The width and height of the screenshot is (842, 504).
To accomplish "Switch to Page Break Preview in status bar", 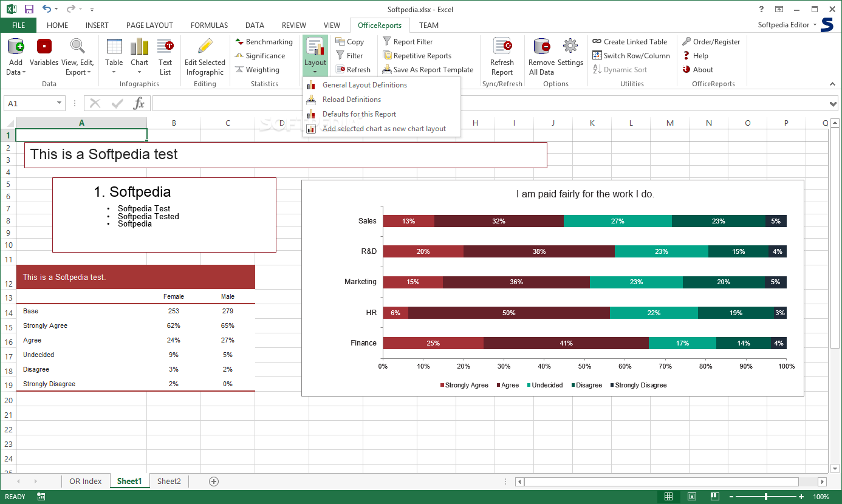I will [x=714, y=497].
